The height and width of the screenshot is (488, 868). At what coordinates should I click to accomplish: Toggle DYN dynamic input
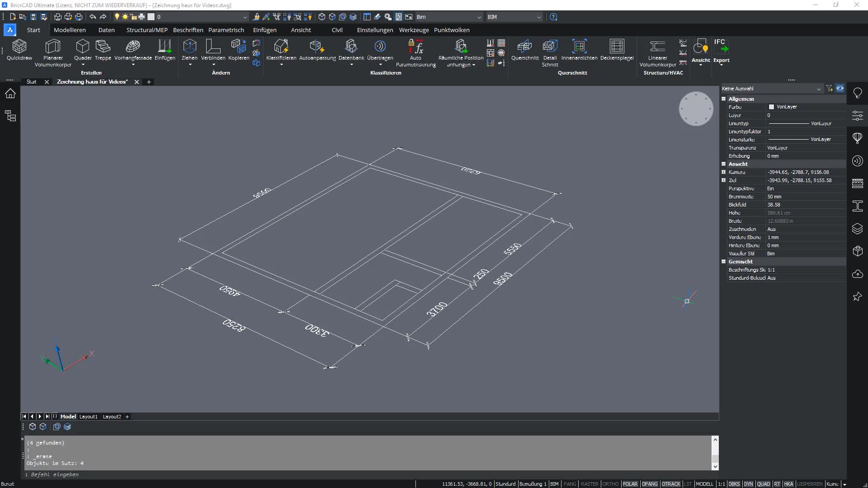(748, 484)
